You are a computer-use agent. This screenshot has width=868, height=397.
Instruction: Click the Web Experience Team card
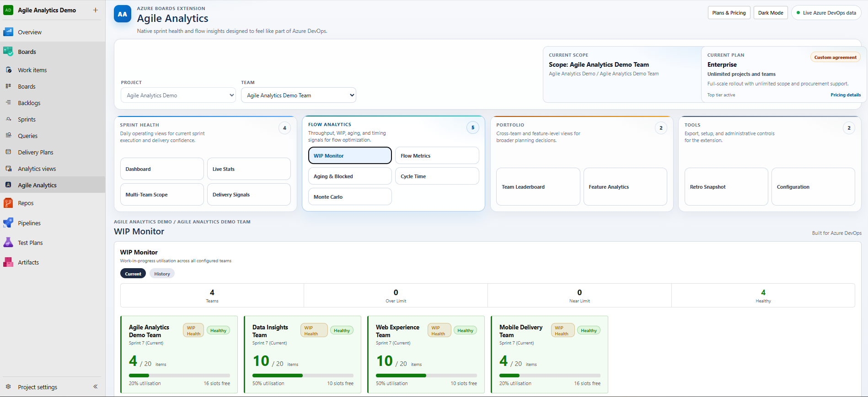pos(426,355)
